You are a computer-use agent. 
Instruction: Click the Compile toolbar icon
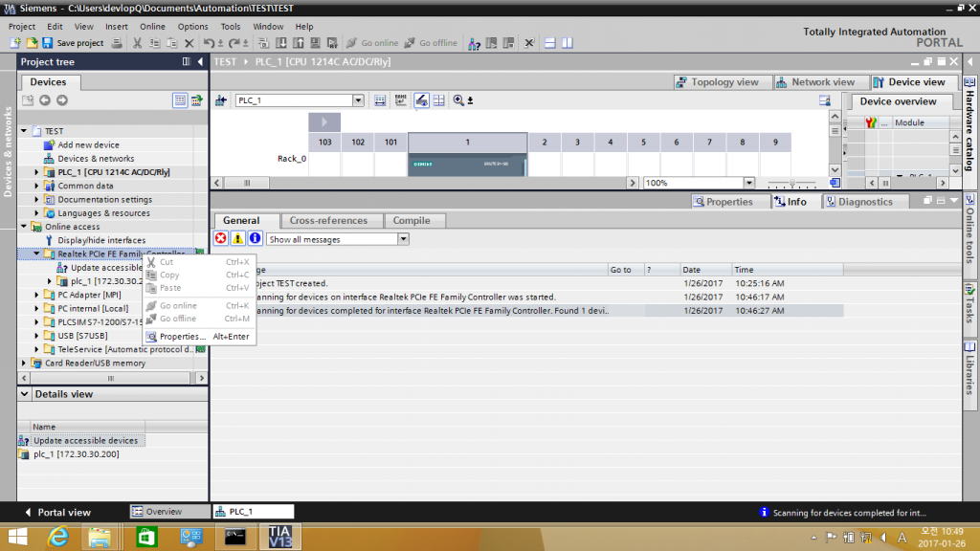point(264,43)
